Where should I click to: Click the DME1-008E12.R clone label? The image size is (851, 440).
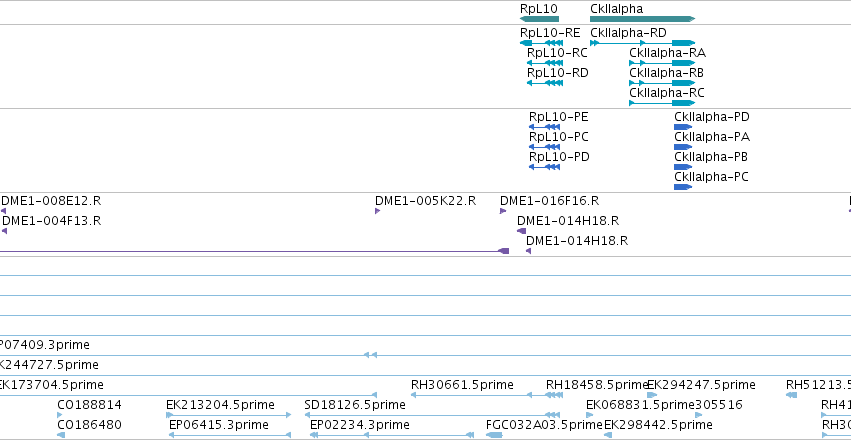click(x=51, y=201)
